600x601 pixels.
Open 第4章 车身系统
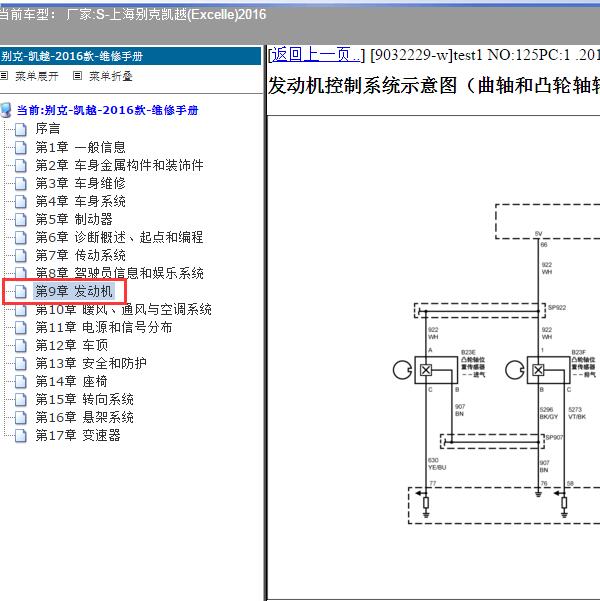click(81, 201)
